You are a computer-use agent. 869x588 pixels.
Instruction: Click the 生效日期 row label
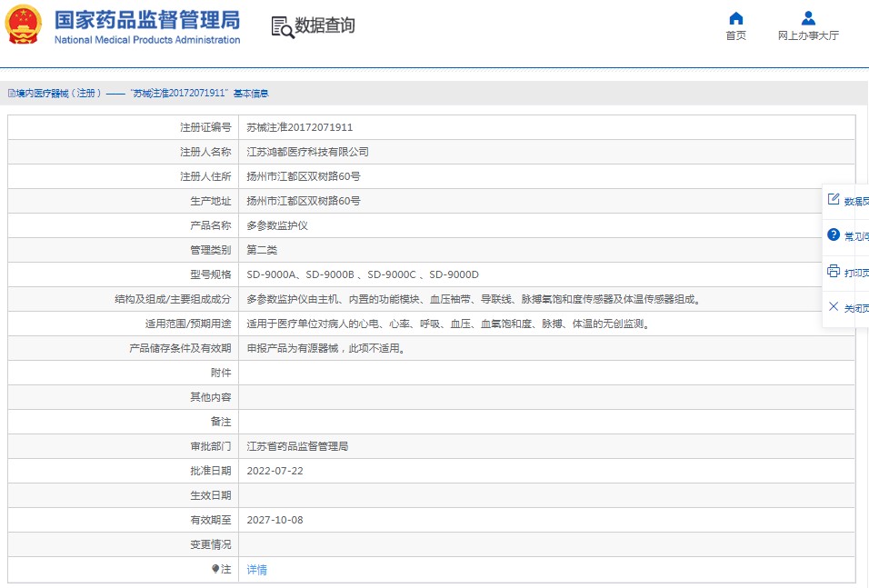click(211, 495)
